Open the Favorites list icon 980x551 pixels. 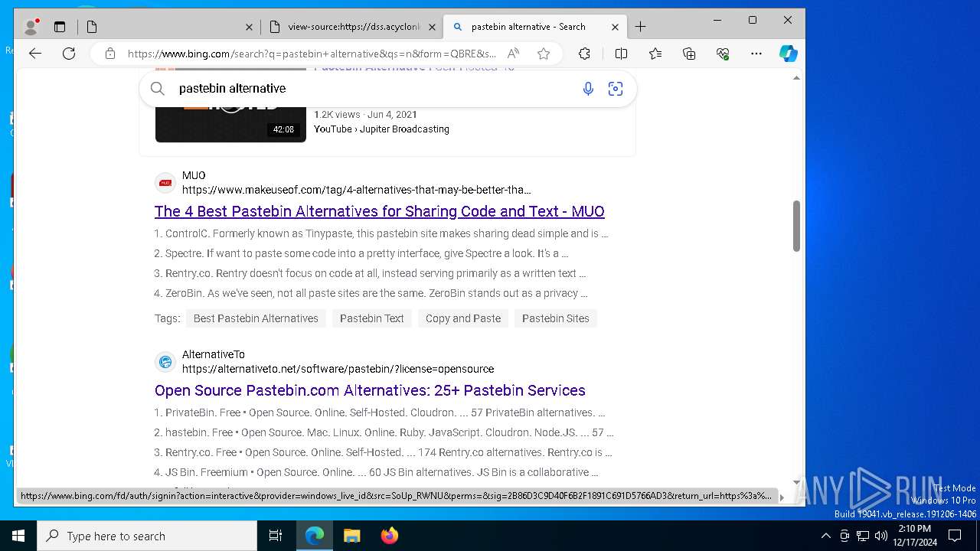655,54
